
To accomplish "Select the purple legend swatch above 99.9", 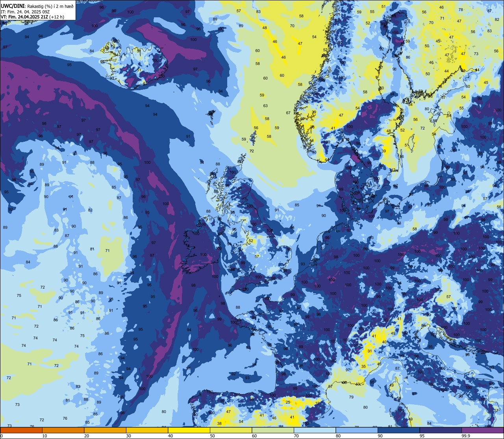I will click(x=482, y=430).
